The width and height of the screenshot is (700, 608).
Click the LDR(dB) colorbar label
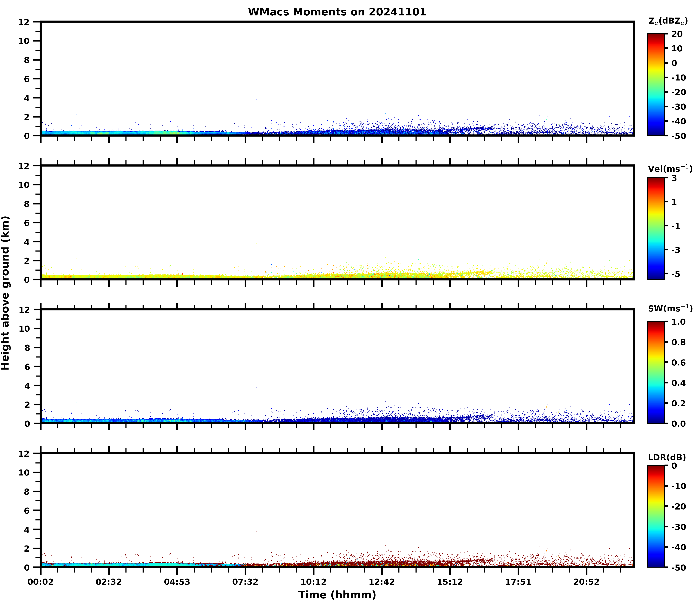(667, 457)
